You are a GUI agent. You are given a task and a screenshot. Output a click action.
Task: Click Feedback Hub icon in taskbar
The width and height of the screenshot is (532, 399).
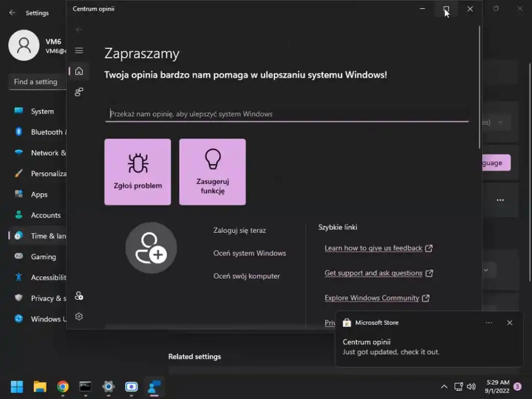[154, 387]
